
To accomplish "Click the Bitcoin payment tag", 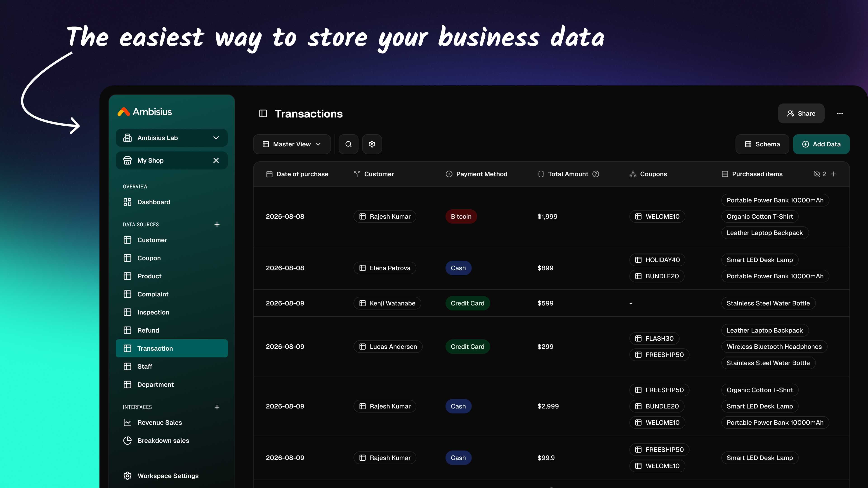I will [x=461, y=217].
